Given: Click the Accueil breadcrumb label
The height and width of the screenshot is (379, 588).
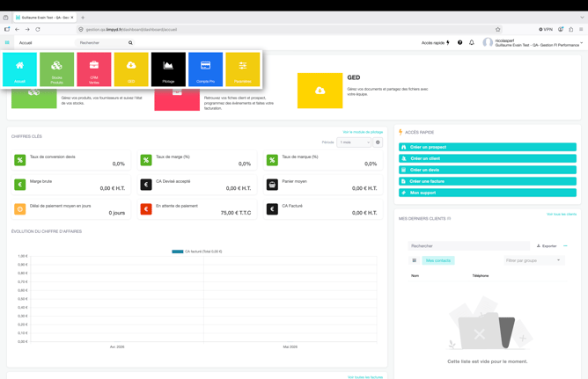Looking at the screenshot, I should 26,43.
